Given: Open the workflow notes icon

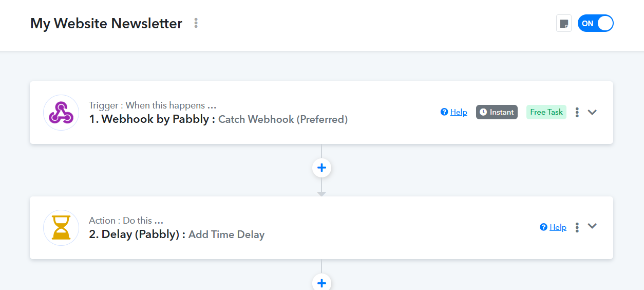Looking at the screenshot, I should pos(564,23).
